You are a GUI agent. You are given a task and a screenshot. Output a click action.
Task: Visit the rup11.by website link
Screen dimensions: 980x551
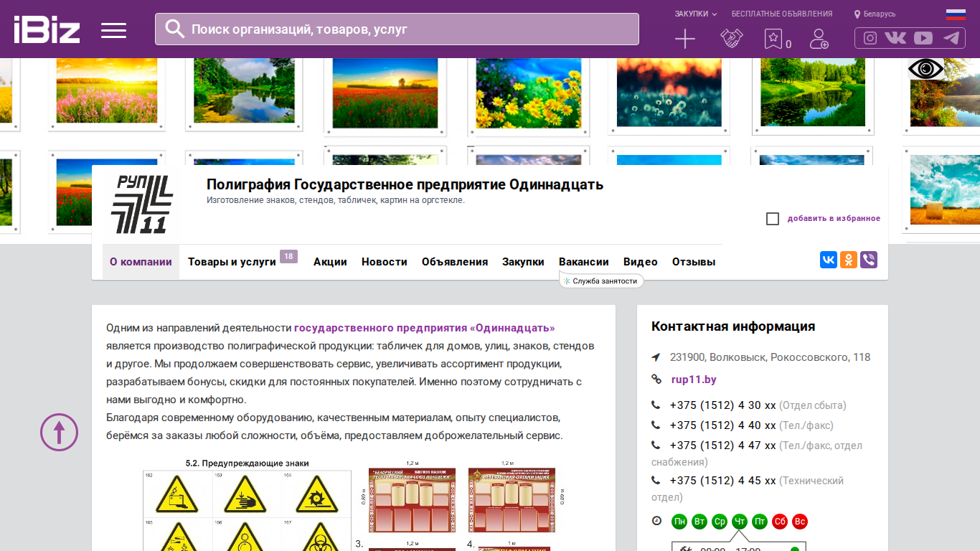pos(694,380)
